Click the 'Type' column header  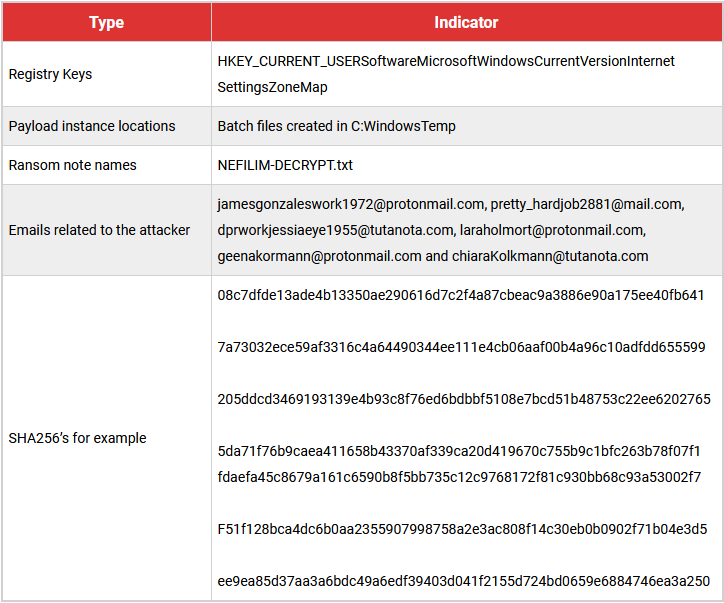tap(107, 22)
